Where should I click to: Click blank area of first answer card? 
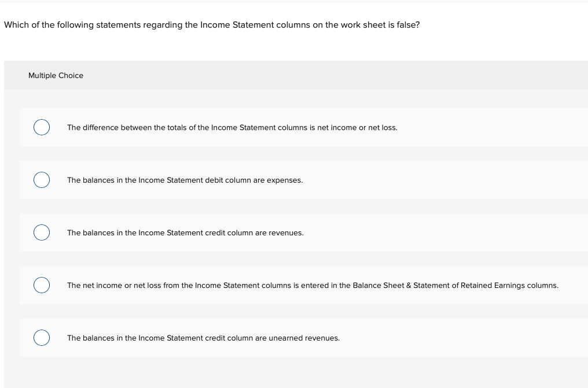pyautogui.click(x=487, y=127)
